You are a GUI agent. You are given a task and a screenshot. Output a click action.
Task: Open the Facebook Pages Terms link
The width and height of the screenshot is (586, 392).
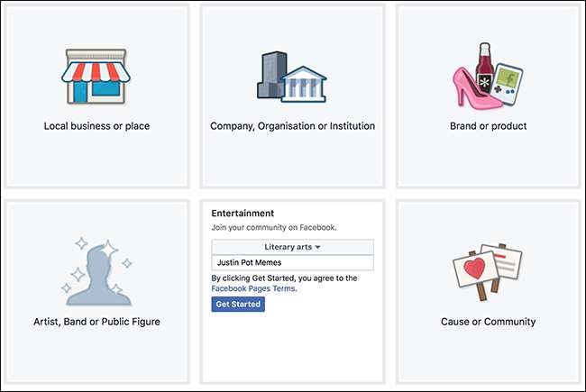pyautogui.click(x=253, y=289)
